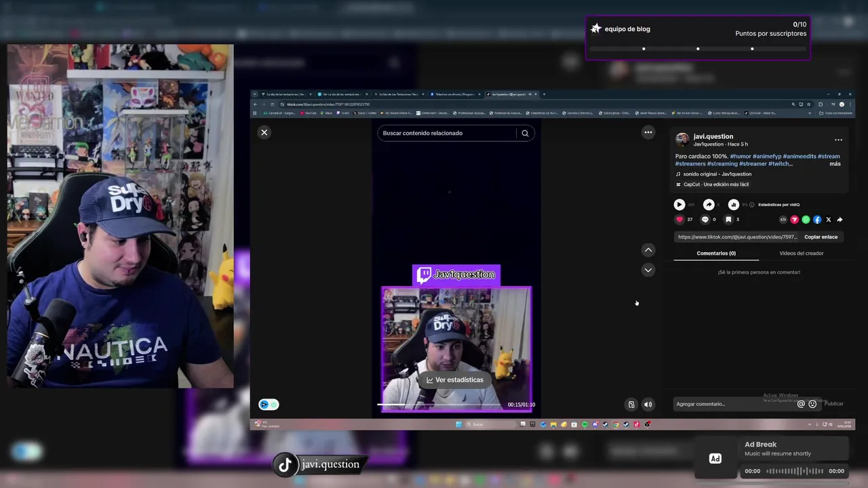Screen dimensions: 868x488
Task: Click the 'equipo de blog' goal overlay
Action: (698, 38)
